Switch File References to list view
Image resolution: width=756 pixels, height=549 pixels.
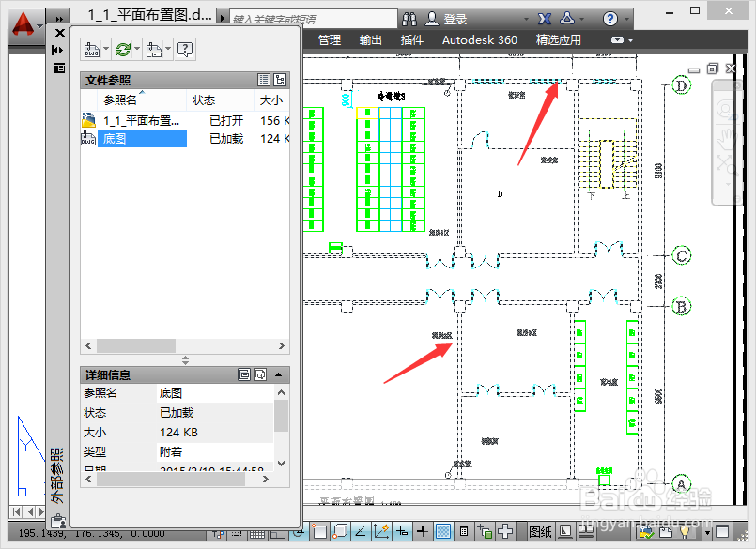click(x=264, y=80)
